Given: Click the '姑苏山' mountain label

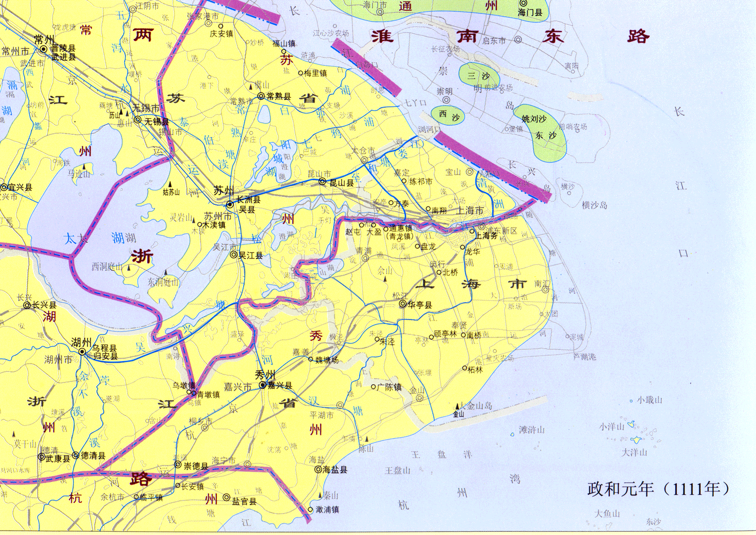Looking at the screenshot, I should click(171, 192).
